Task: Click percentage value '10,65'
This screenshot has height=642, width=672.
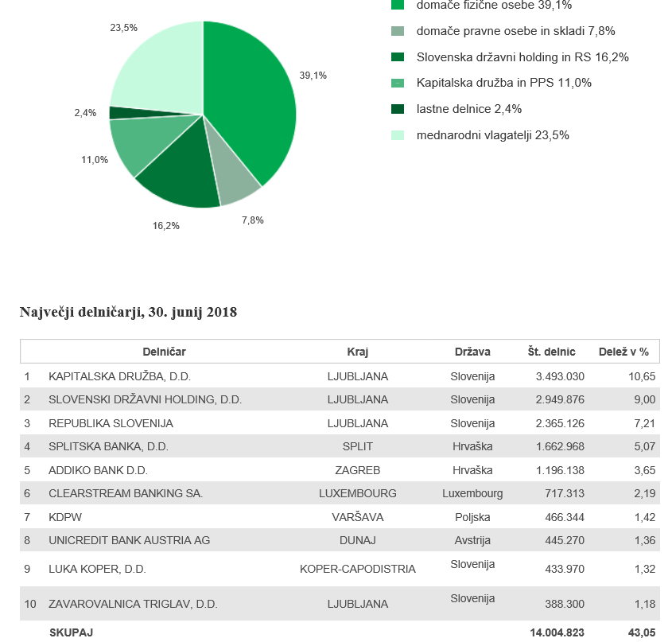Action: [x=642, y=376]
